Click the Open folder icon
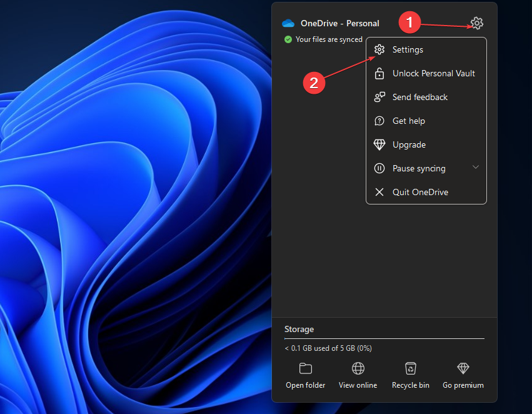Image resolution: width=532 pixels, height=414 pixels. tap(305, 368)
